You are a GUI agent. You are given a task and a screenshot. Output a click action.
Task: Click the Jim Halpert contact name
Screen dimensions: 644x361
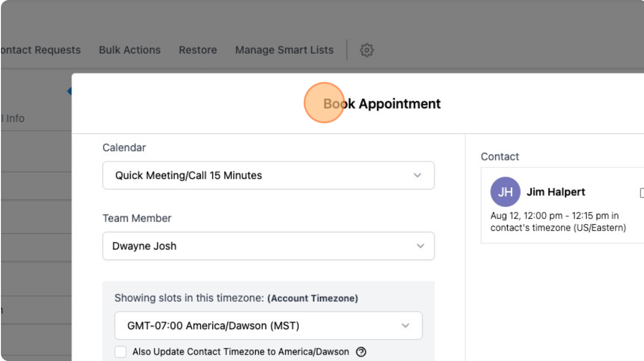tap(556, 192)
